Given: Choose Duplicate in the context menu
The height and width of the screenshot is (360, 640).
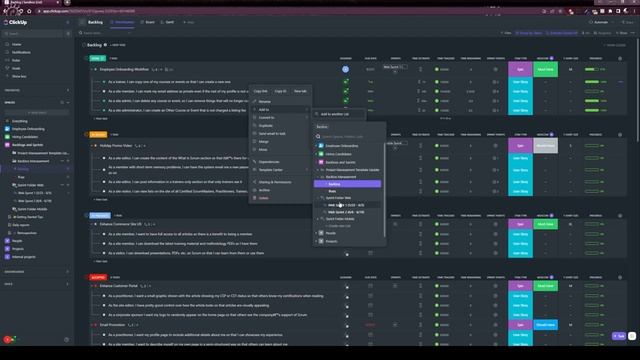Looking at the screenshot, I should pos(265,126).
